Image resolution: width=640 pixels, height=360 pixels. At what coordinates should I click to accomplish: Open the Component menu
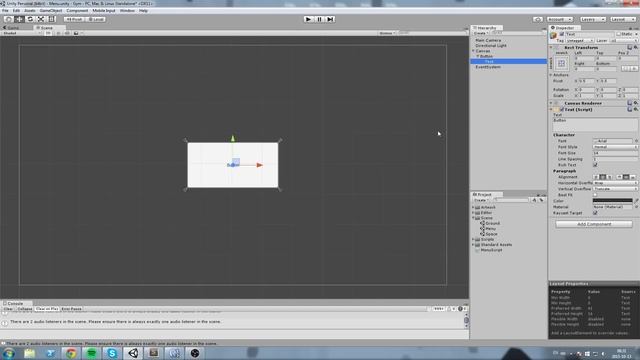coord(77,11)
